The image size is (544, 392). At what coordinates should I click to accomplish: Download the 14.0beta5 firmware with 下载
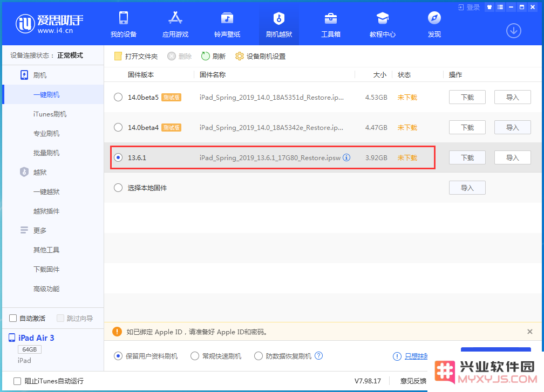[x=467, y=97]
